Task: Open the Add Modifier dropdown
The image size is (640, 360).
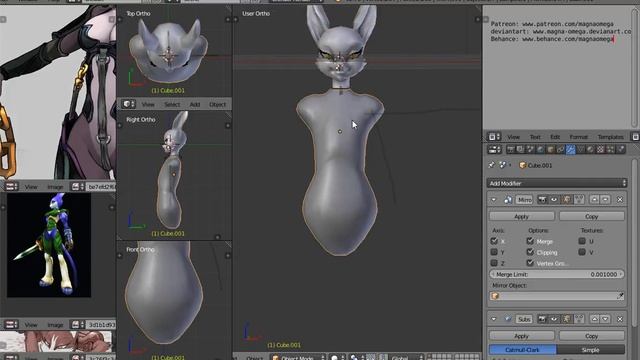Action: tap(556, 183)
